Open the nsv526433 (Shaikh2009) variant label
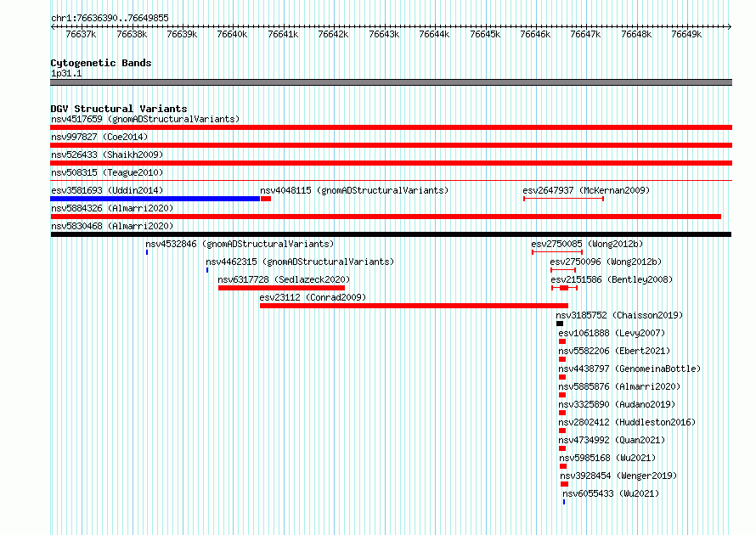The width and height of the screenshot is (756, 535). 107,155
